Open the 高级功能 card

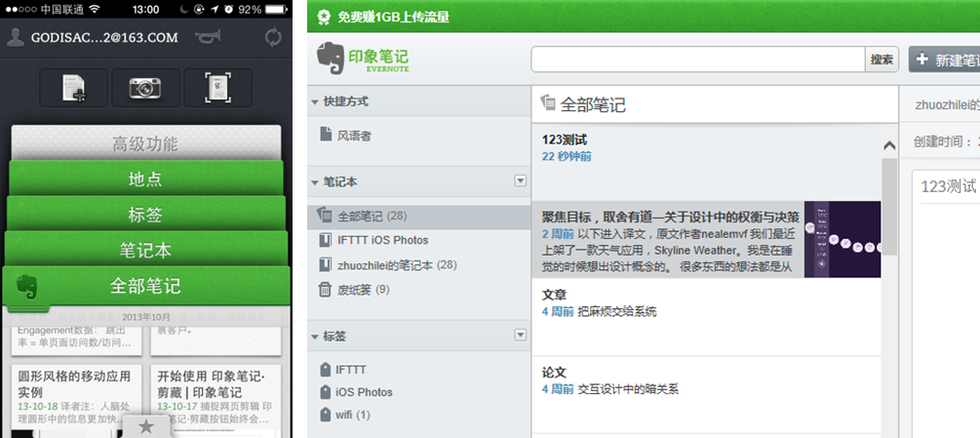tap(146, 143)
